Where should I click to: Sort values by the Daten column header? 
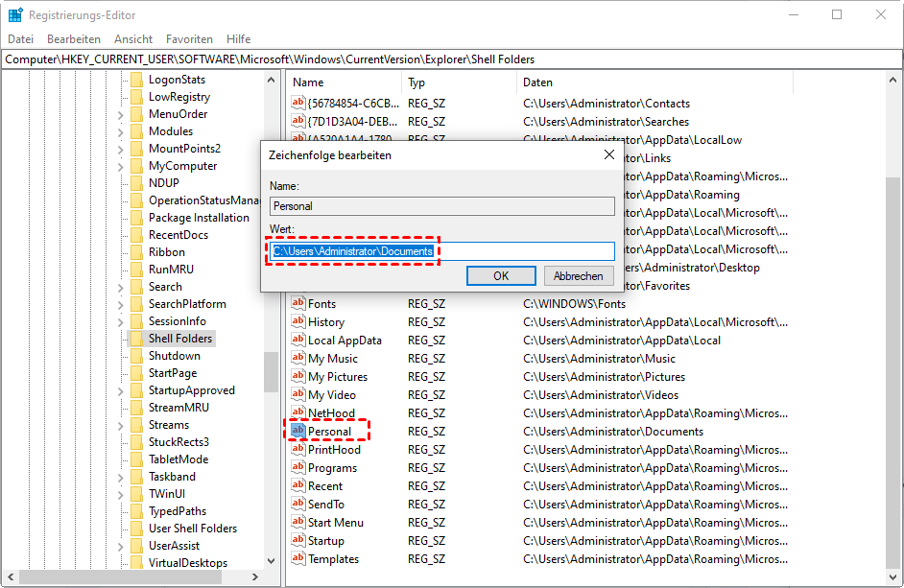click(654, 82)
